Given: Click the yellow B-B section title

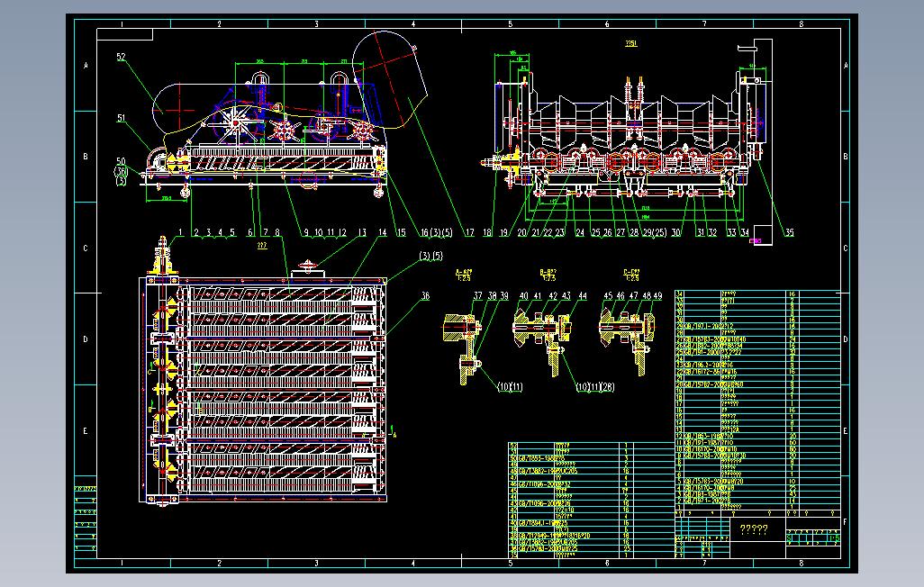Looking at the screenshot, I should pos(548,275).
